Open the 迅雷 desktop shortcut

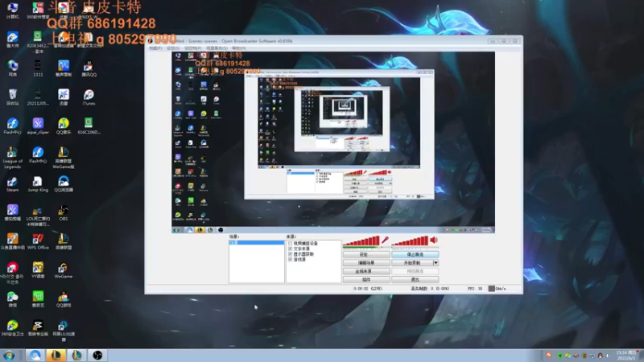[x=64, y=97]
